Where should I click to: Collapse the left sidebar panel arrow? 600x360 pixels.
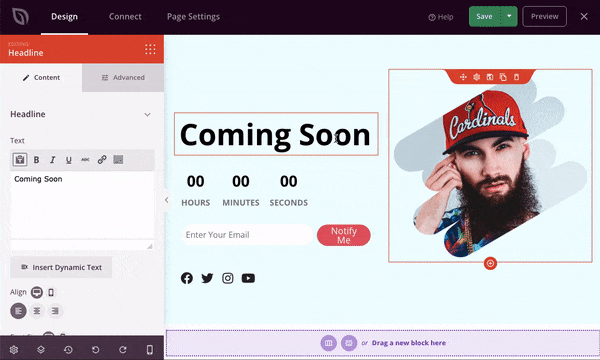tap(166, 200)
